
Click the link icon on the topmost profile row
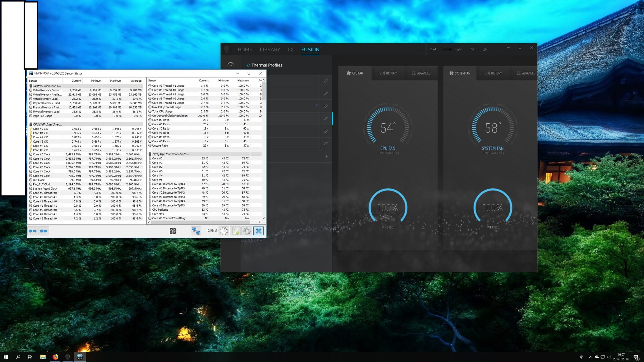point(326,81)
